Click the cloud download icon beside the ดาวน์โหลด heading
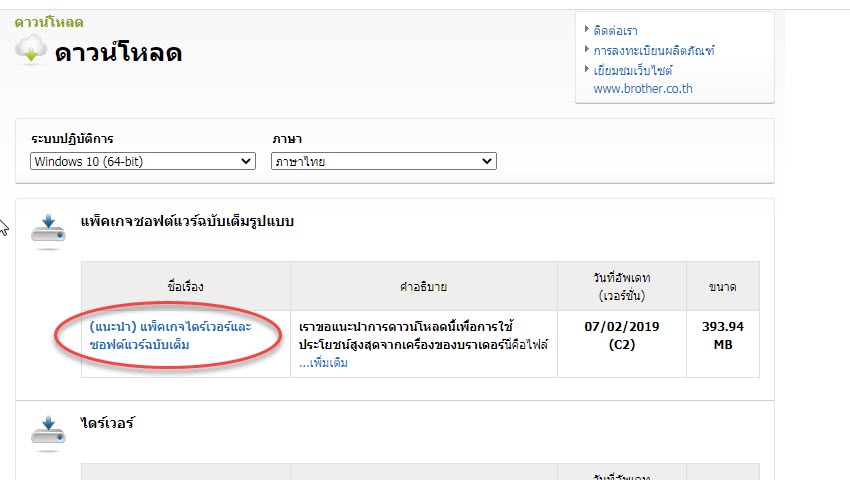Image resolution: width=850 pixels, height=480 pixels. click(31, 49)
